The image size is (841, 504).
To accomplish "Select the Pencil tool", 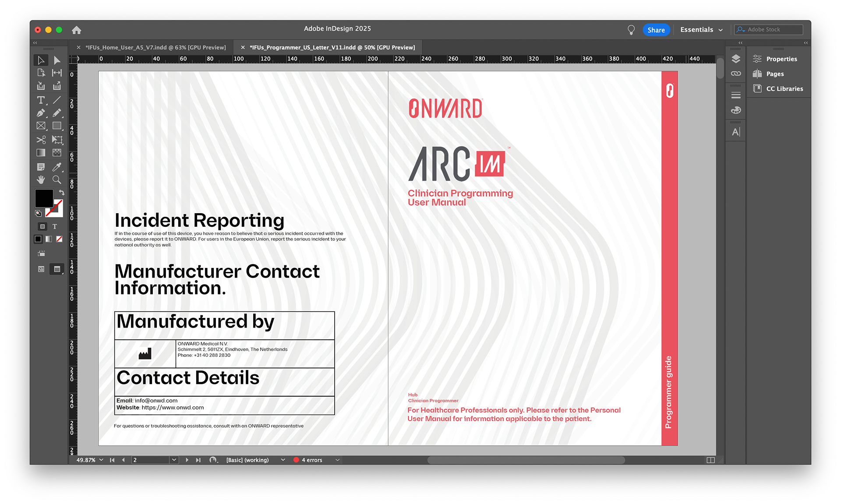I will 57,113.
